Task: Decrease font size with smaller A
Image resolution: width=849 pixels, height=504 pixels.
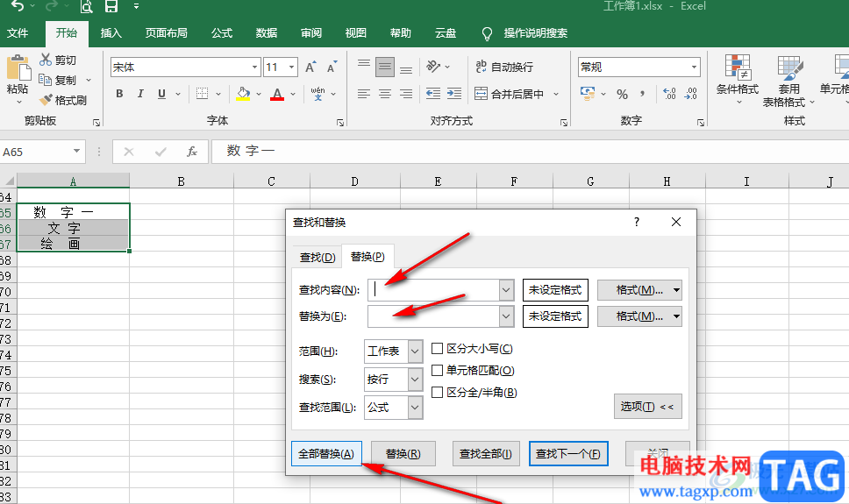Action: (332, 67)
